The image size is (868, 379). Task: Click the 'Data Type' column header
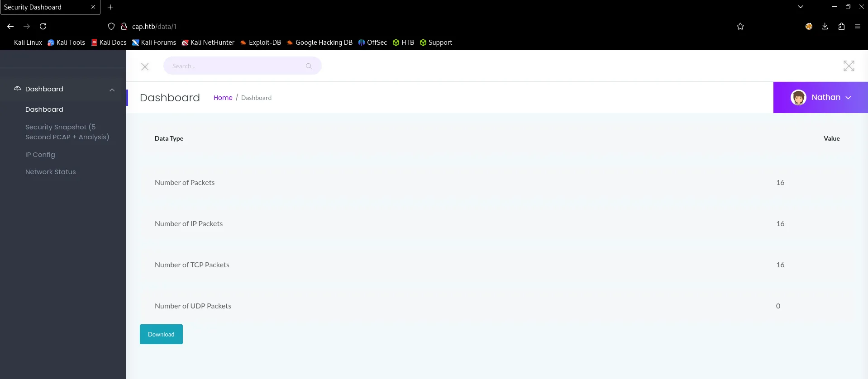(169, 138)
